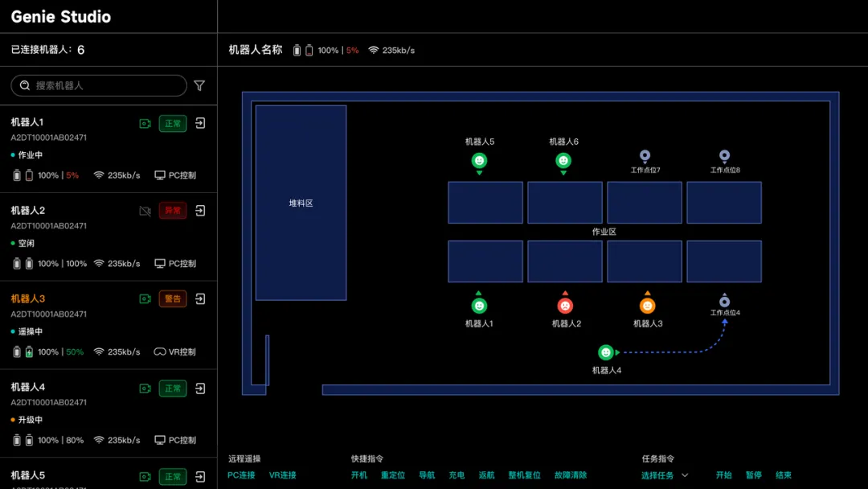
Task: Click enter icon for 机器人3
Action: click(200, 299)
